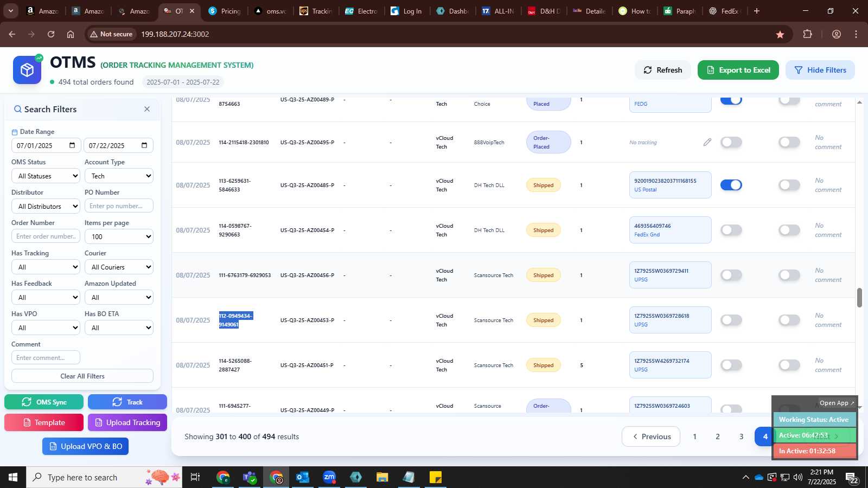Screen dimensions: 868x488
Task: Open Microsoft Teams from the taskbar
Action: pyautogui.click(x=250, y=477)
